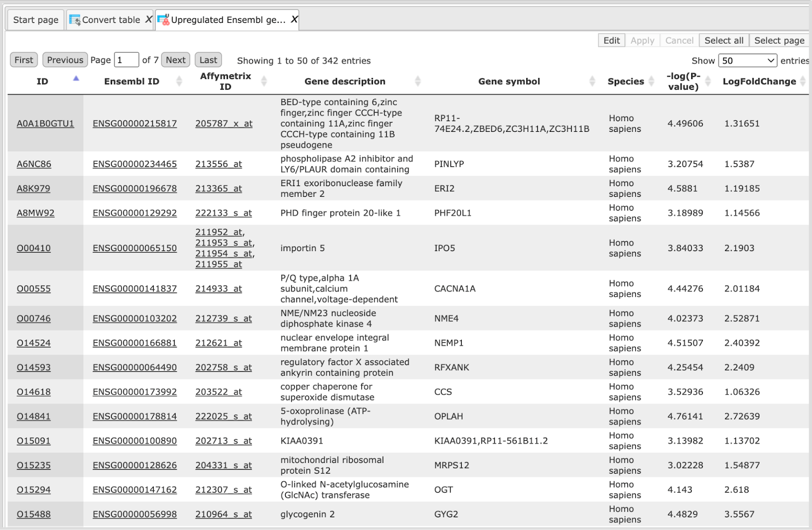Viewport: 812px width, 530px height.
Task: Sort by ID column ascending arrow
Action: 76,78
